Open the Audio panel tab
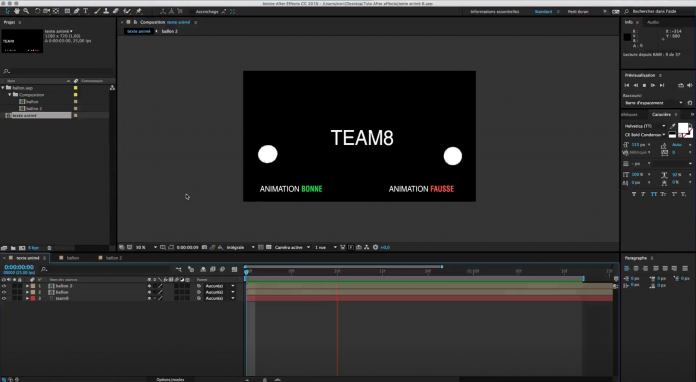 coord(652,22)
